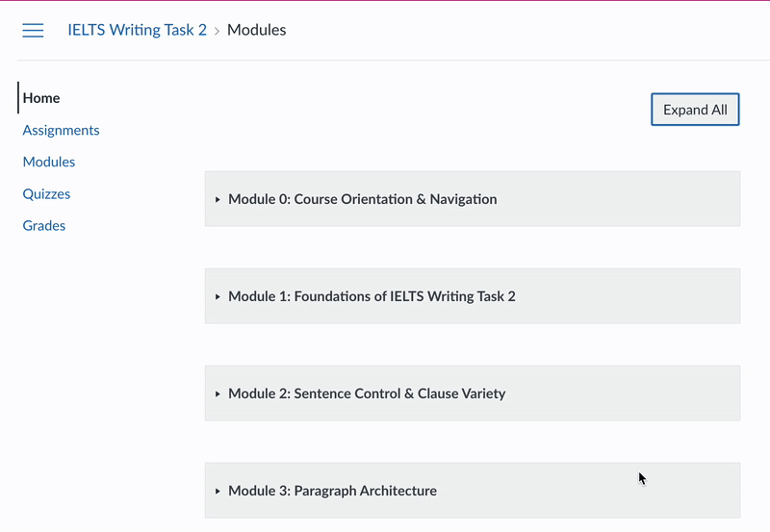770x532 pixels.
Task: Open Module 3: Paragraph Architecture title
Action: pos(332,491)
